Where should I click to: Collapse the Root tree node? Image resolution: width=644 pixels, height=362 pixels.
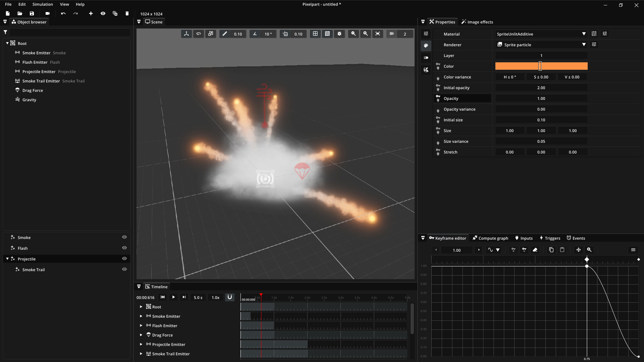pyautogui.click(x=7, y=43)
